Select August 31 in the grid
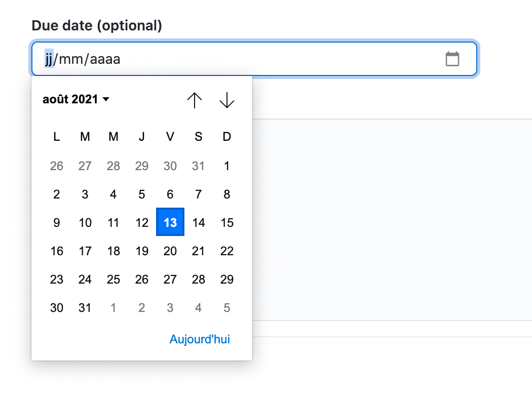The height and width of the screenshot is (394, 532). [85, 307]
